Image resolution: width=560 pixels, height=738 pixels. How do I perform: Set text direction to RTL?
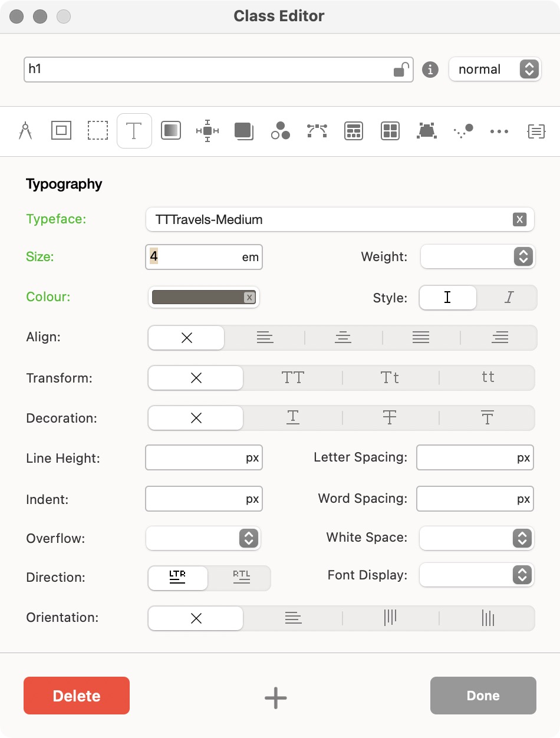[x=241, y=578]
